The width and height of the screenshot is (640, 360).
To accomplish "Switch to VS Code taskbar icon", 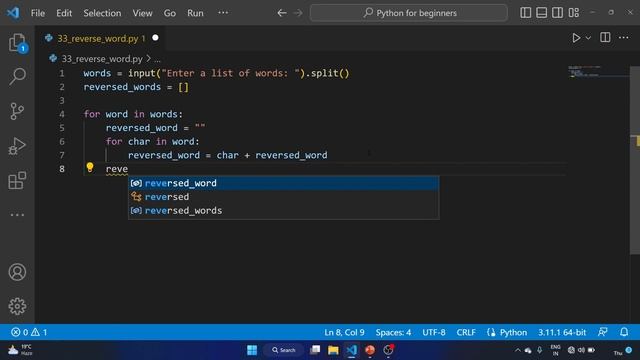I will point(351,350).
